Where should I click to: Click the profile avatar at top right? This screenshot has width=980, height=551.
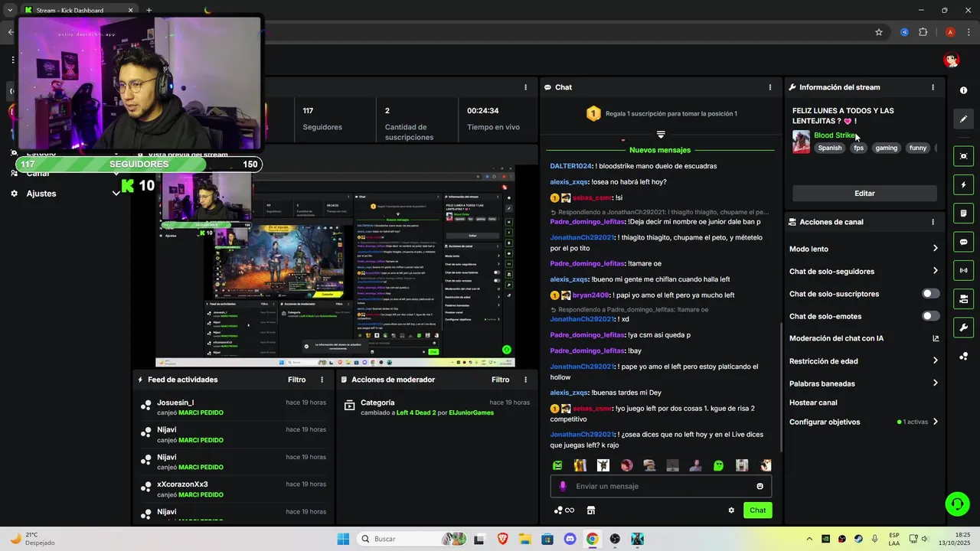pos(951,60)
